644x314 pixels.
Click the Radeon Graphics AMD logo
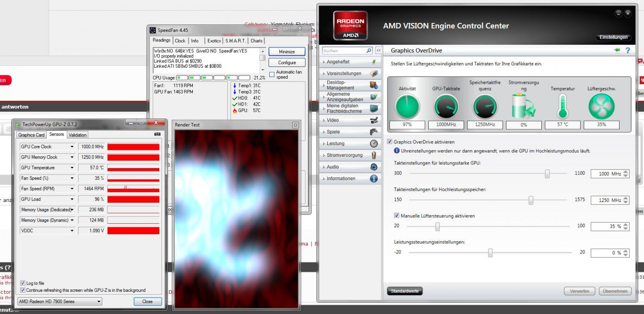[x=350, y=25]
